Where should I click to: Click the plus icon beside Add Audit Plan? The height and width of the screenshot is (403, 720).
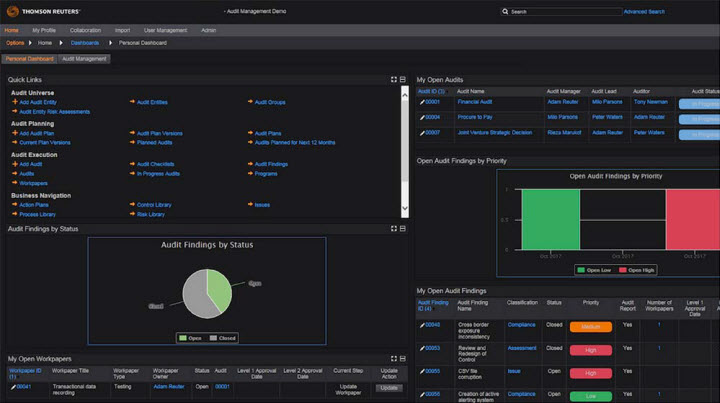tap(15, 133)
